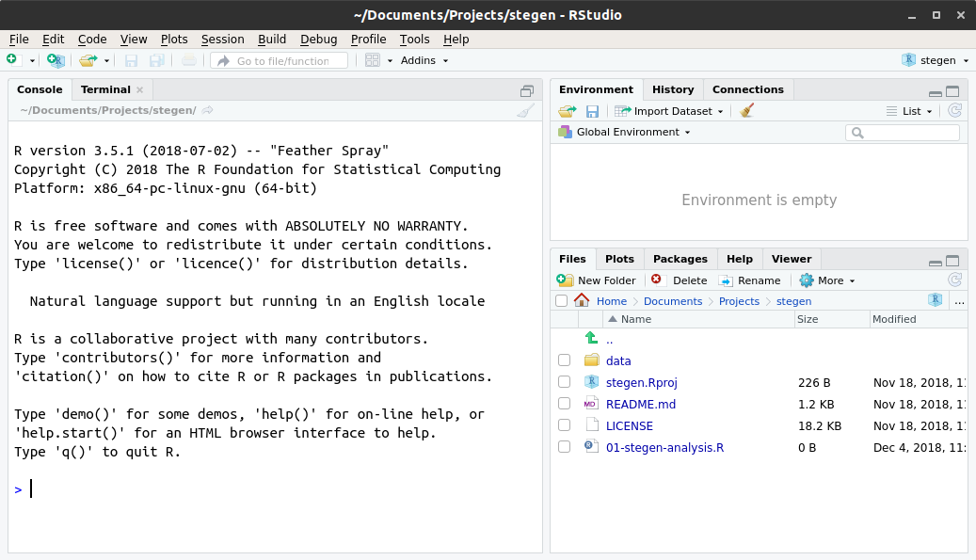Click the Save workspace disk icon in Environment
This screenshot has width=976, height=560.
point(592,111)
